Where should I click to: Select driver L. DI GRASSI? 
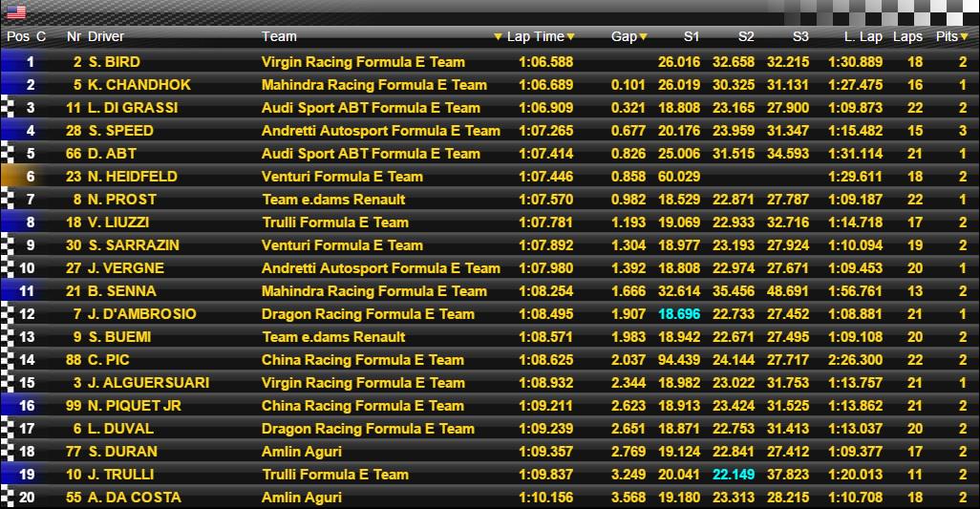(x=133, y=107)
